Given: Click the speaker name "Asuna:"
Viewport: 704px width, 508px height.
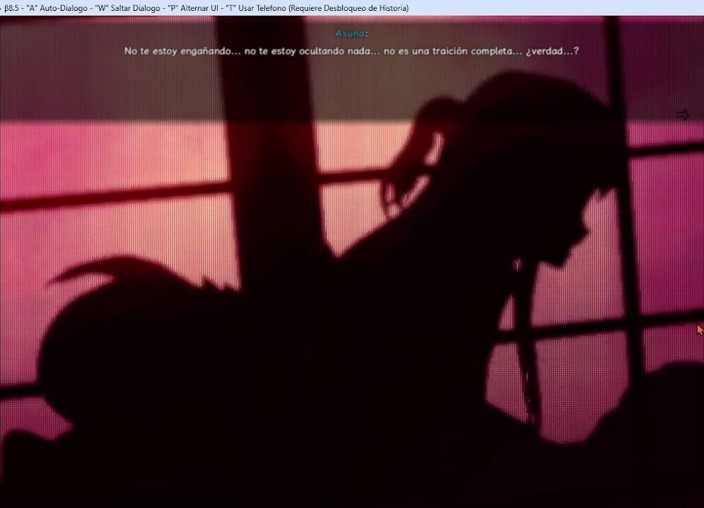Looking at the screenshot, I should click(351, 33).
